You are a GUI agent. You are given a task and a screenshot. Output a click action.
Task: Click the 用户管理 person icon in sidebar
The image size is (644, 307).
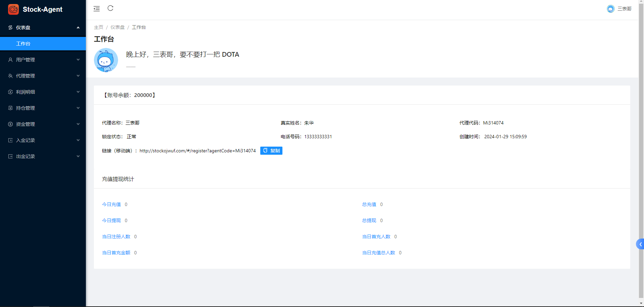(x=10, y=60)
